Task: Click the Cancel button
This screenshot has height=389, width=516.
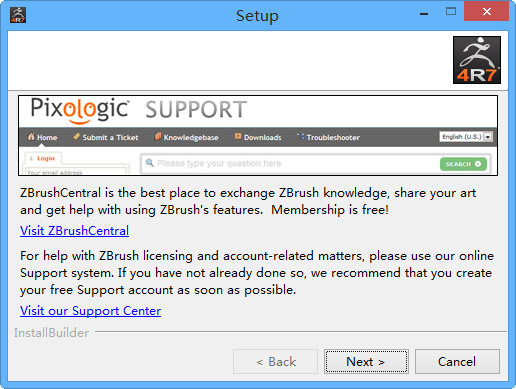Action: click(457, 361)
